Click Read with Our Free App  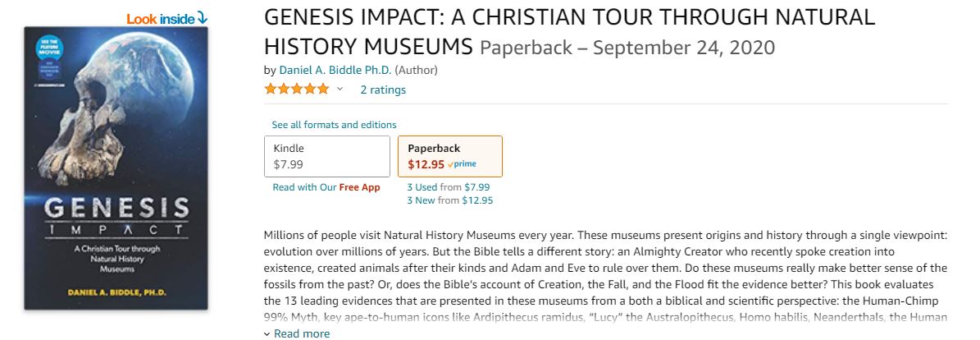(x=326, y=187)
